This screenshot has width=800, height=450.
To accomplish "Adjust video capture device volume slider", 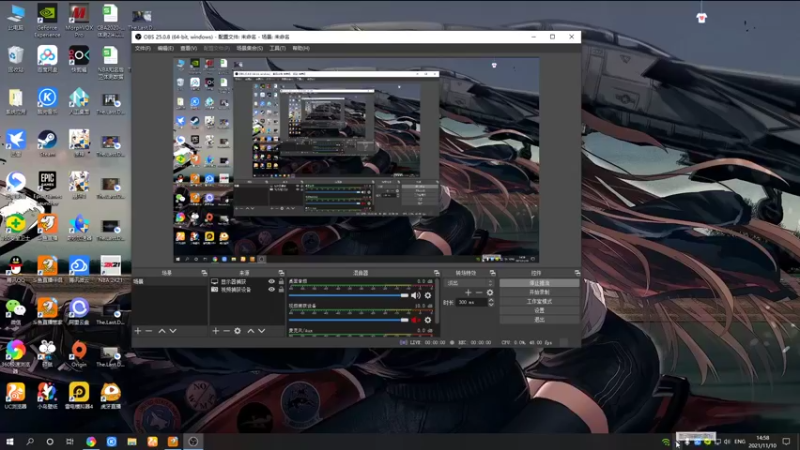I will pos(348,320).
